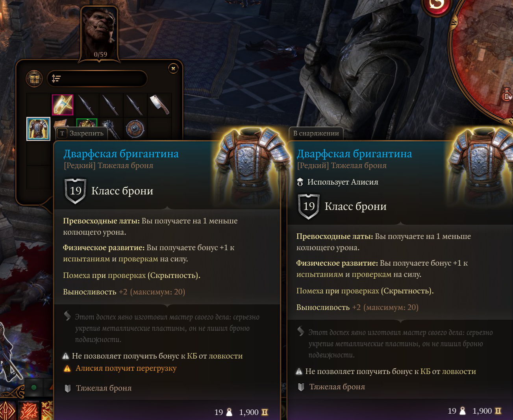The image size is (513, 420).
Task: Activate the spear-in-diamond action on hotbar
Action: [x=7, y=411]
